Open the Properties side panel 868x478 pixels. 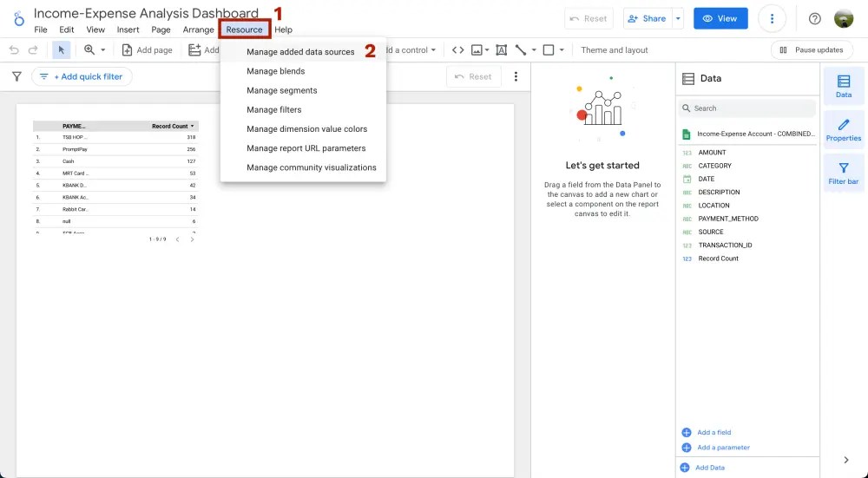pyautogui.click(x=843, y=130)
